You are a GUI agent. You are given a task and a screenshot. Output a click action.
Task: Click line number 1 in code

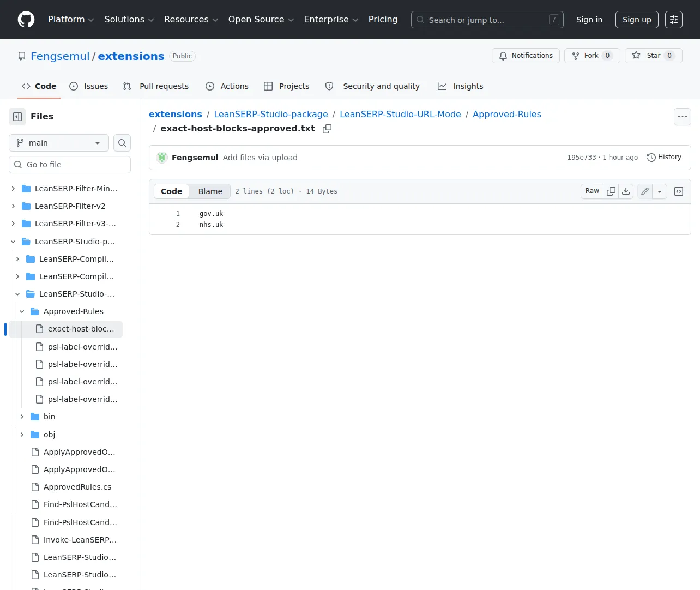178,214
